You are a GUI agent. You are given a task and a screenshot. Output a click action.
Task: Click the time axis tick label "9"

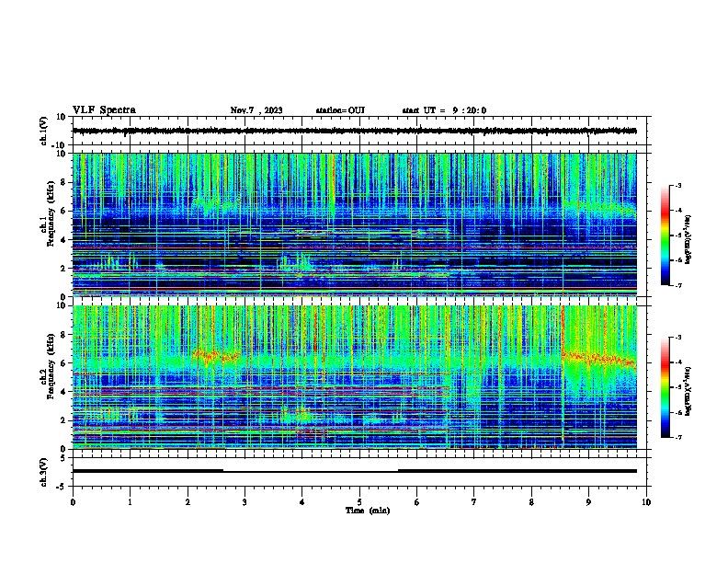coord(588,502)
